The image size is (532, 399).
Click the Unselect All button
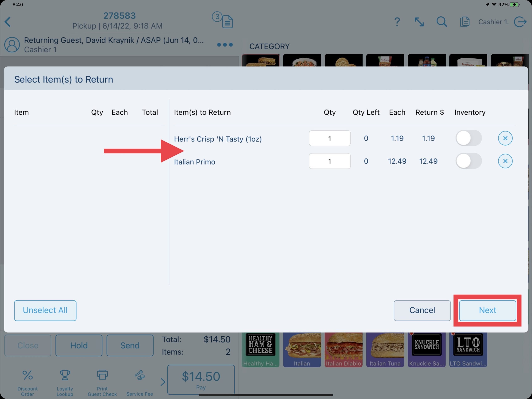coord(45,310)
